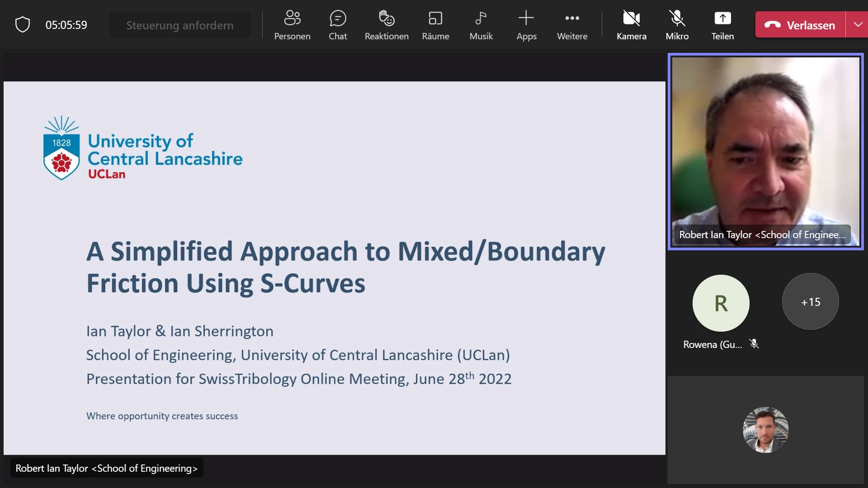The image size is (868, 488).
Task: Click the Musik mode icon
Action: (x=481, y=25)
